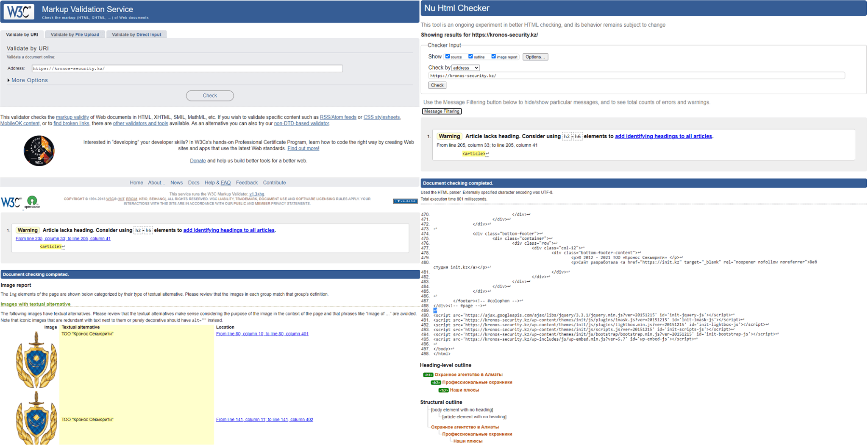Focus the Address field in Validate by URI
868x445 pixels.
(187, 68)
